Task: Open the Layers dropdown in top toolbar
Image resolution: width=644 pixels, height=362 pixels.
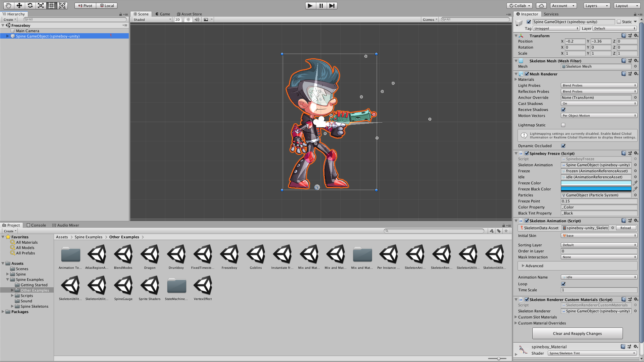Action: coord(596,5)
